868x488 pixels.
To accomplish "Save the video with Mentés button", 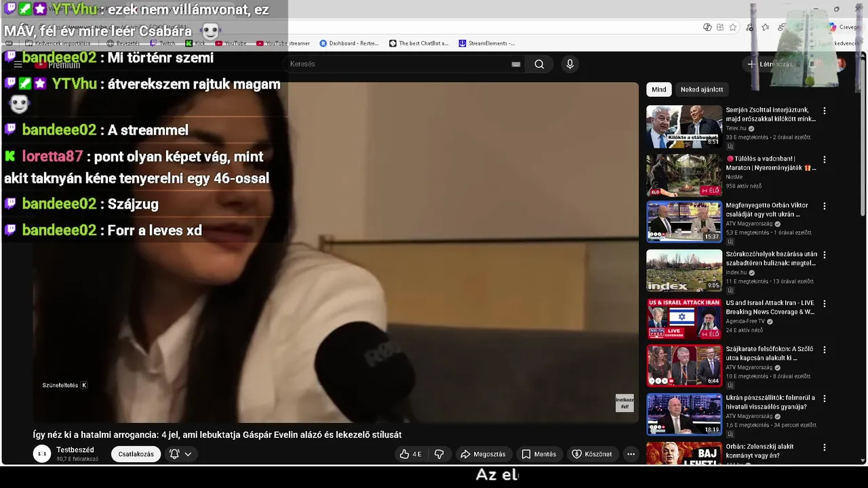I will [539, 454].
